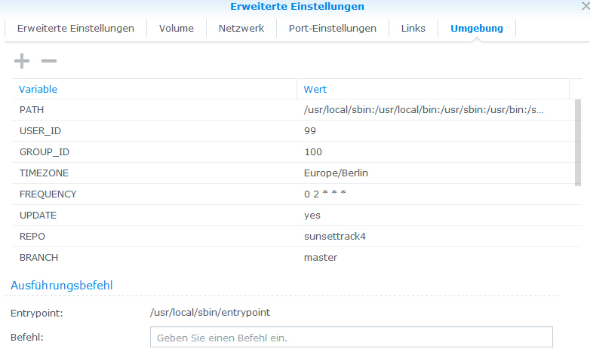Open the Volume tab
The height and width of the screenshot is (364, 590).
click(176, 28)
